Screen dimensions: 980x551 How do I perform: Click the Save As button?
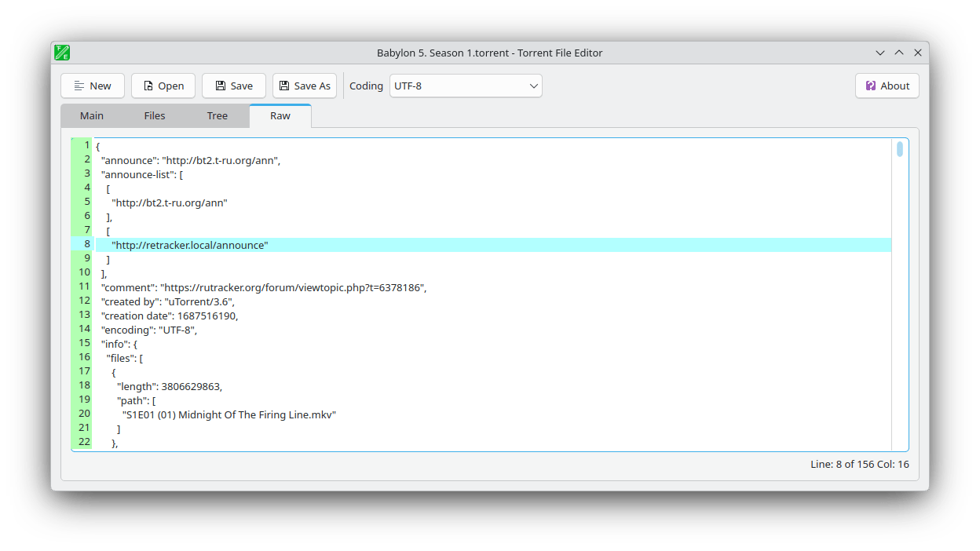(304, 86)
